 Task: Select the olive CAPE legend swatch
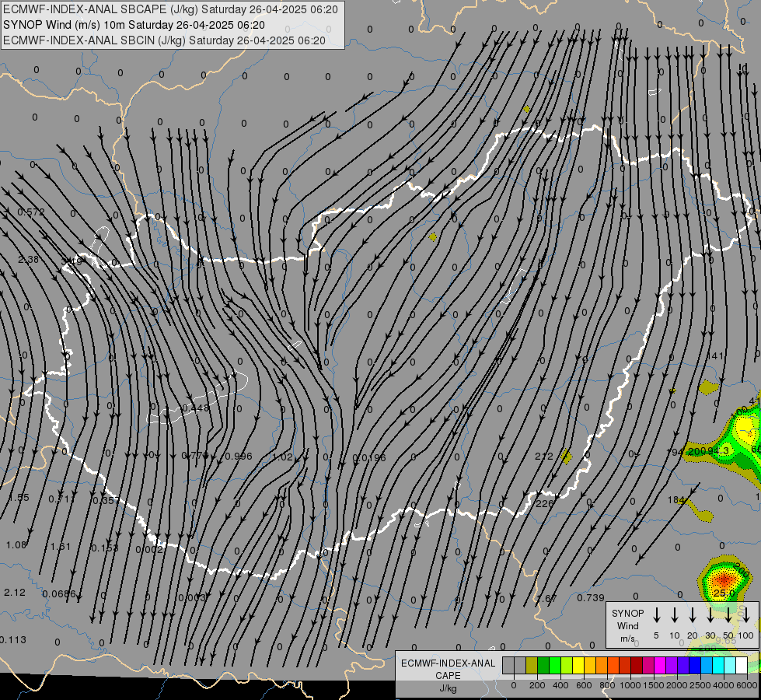point(532,665)
